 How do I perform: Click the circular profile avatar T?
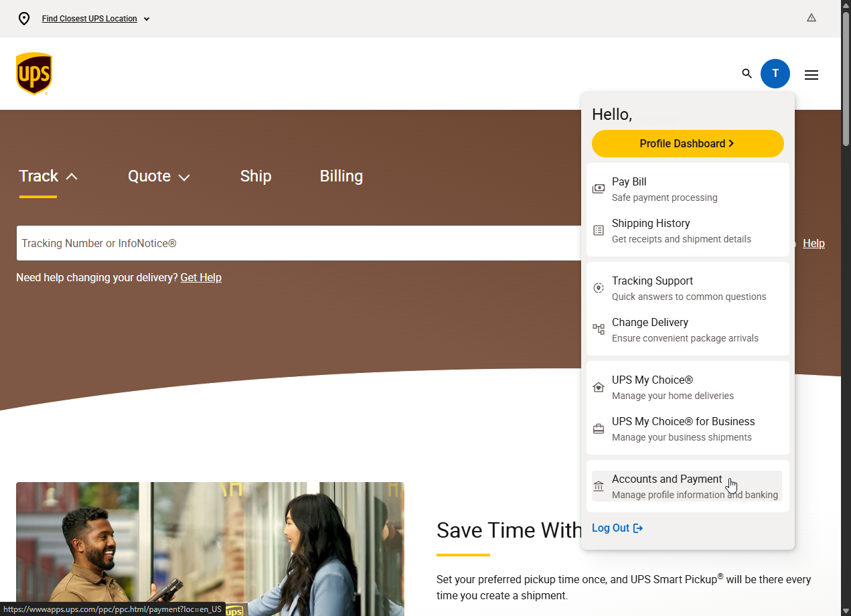[775, 74]
